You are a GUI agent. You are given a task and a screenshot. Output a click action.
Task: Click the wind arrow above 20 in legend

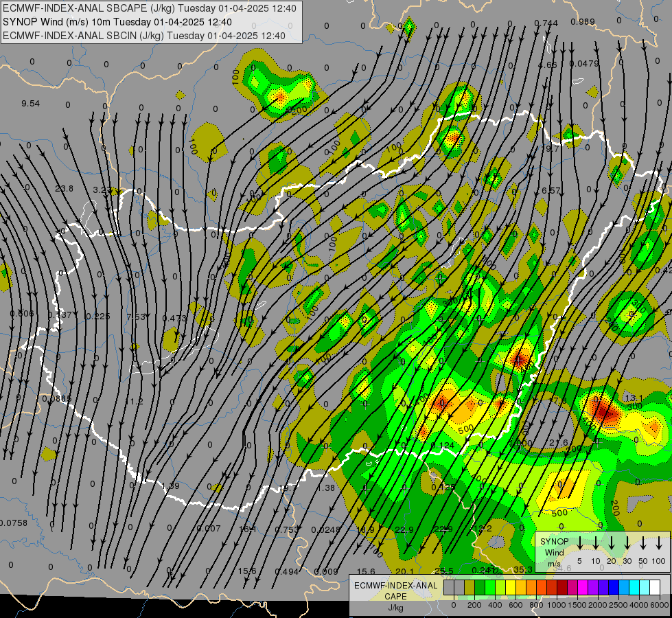[612, 543]
